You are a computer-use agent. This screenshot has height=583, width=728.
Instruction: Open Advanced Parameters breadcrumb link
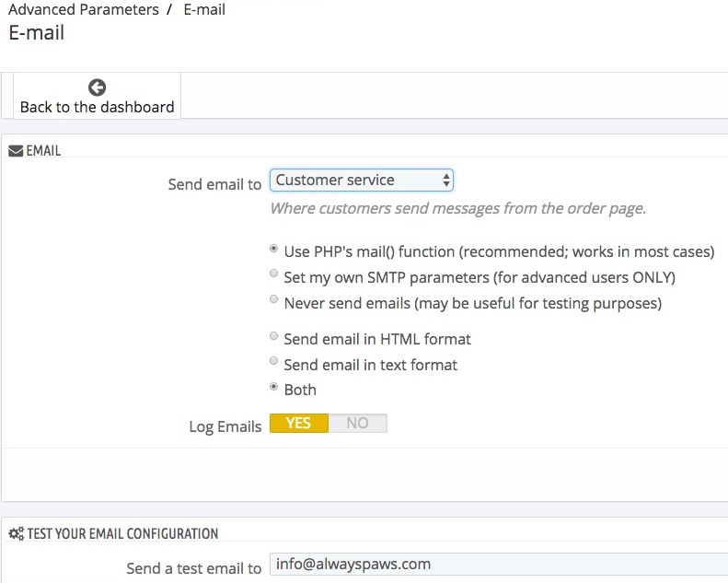(x=84, y=9)
